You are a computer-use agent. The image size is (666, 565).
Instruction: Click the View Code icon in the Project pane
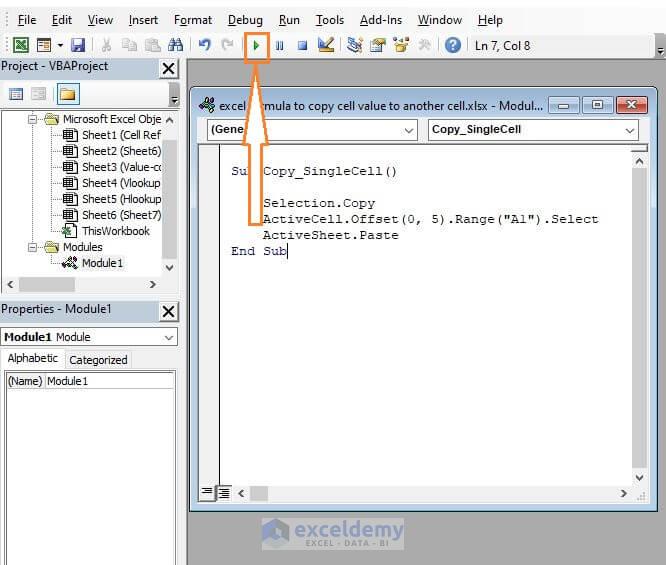point(16,94)
